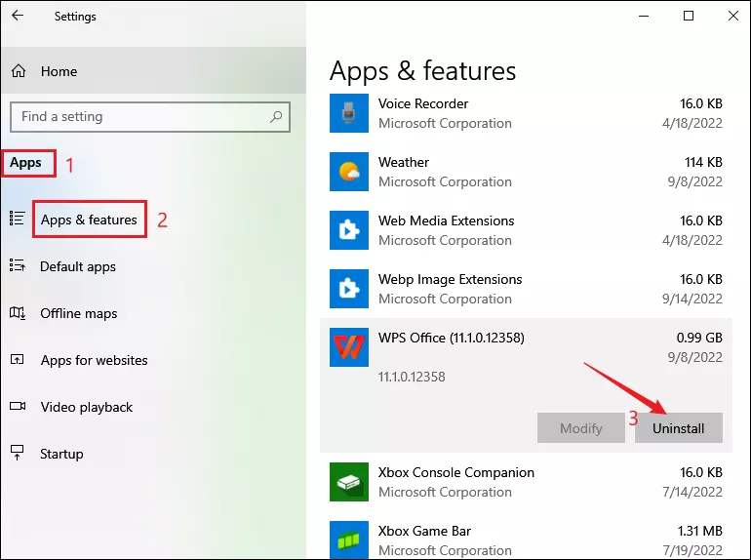The width and height of the screenshot is (751, 560).
Task: Select the Voice Recorder name text
Action: click(x=423, y=103)
